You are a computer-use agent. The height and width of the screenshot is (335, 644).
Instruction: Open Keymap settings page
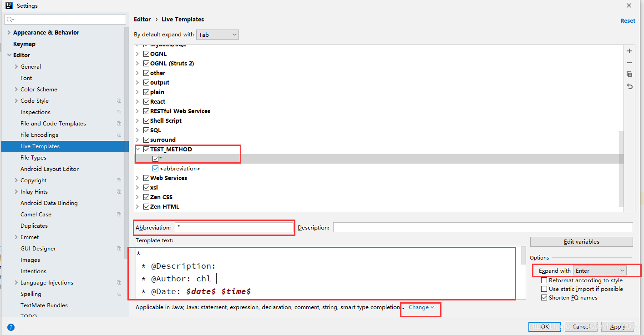coord(24,44)
